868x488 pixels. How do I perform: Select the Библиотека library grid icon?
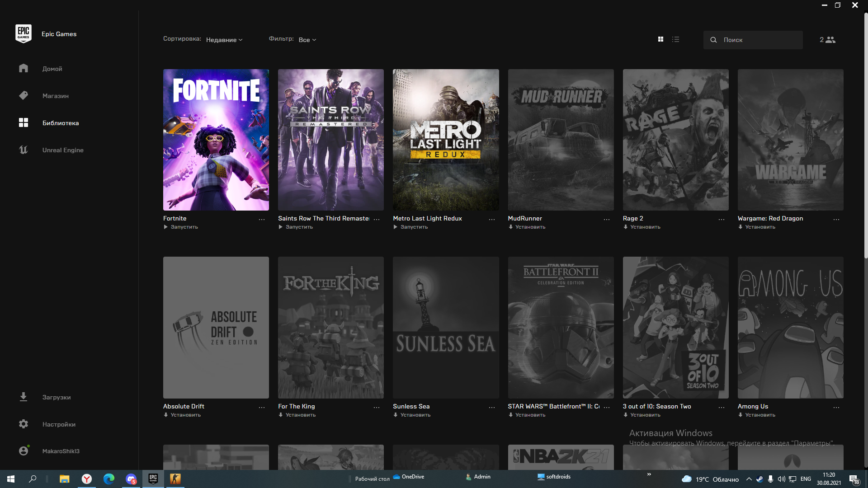click(24, 122)
